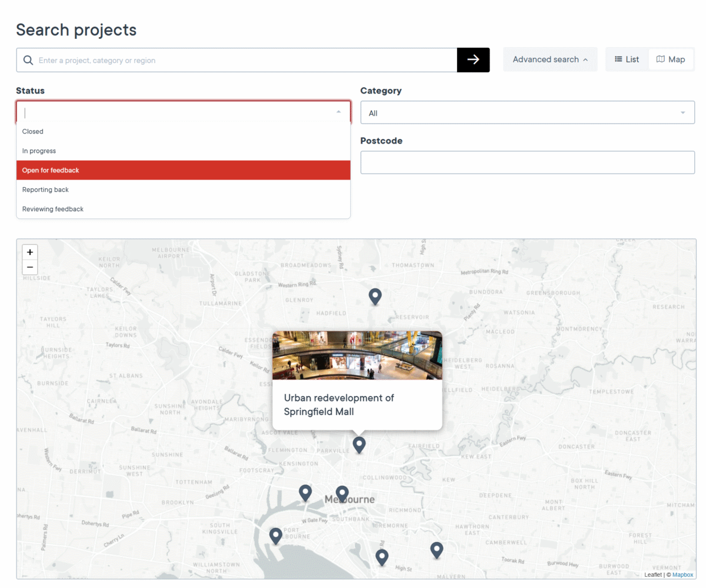The image size is (706, 588).
Task: Open the Leaflet attribution link
Action: (652, 574)
